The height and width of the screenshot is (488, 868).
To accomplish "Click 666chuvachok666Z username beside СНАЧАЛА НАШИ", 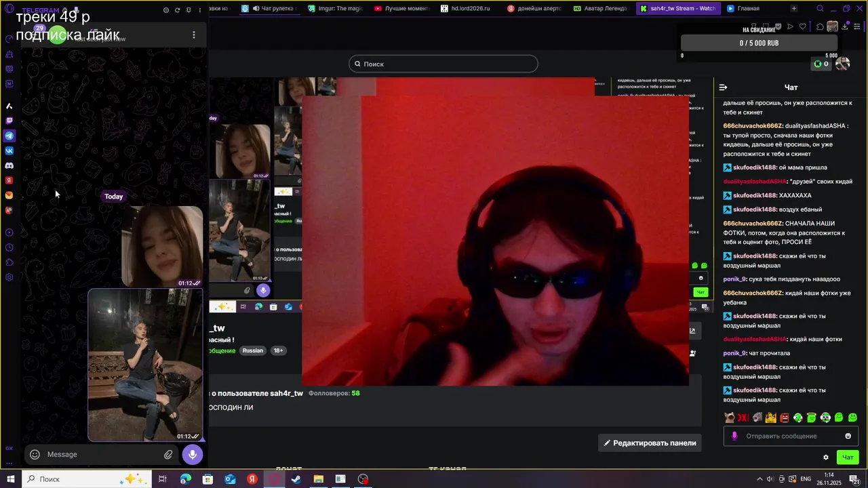I will (x=753, y=224).
